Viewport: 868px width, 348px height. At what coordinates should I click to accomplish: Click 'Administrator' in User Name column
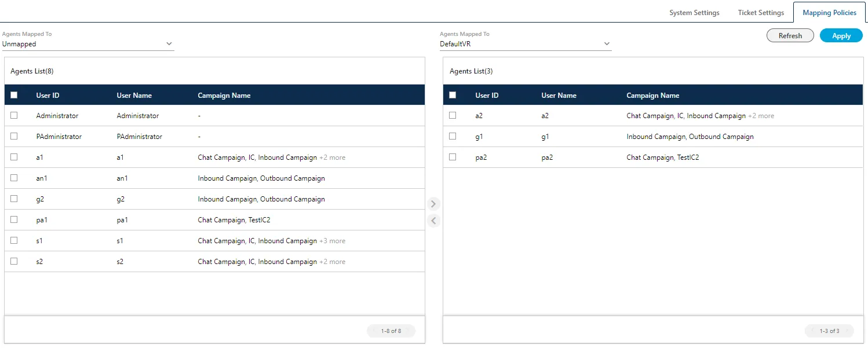click(x=138, y=116)
